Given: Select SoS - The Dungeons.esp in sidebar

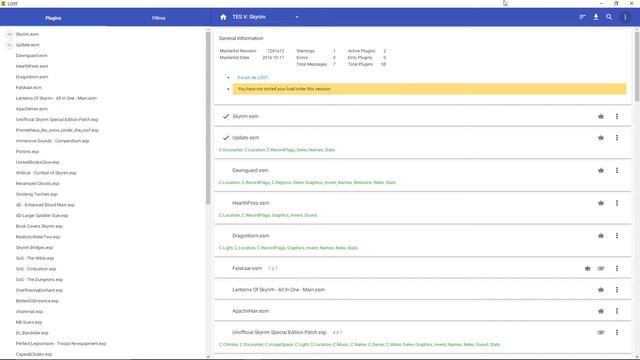Looking at the screenshot, I should point(39,279).
